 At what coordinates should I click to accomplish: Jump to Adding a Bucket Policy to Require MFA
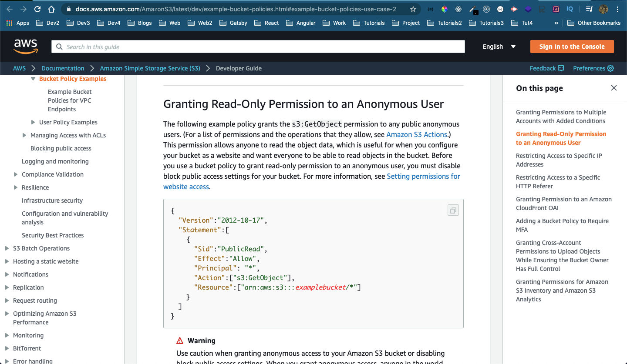click(x=562, y=225)
